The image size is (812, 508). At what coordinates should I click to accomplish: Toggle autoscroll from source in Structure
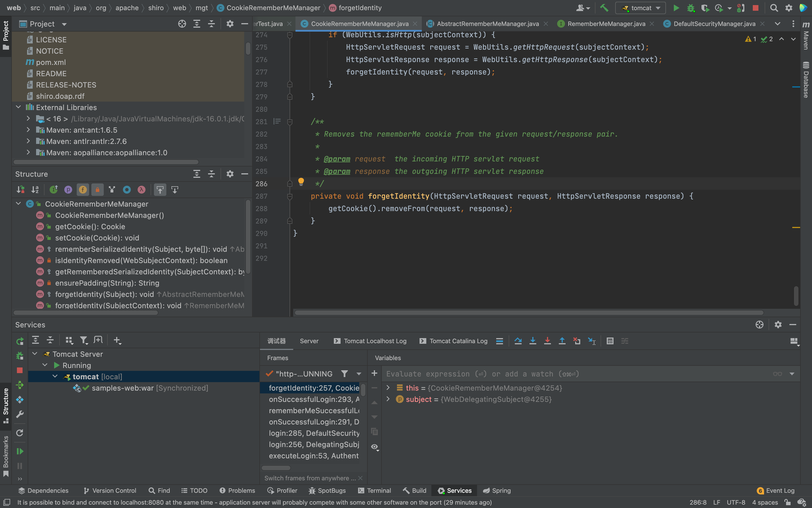[x=175, y=189]
